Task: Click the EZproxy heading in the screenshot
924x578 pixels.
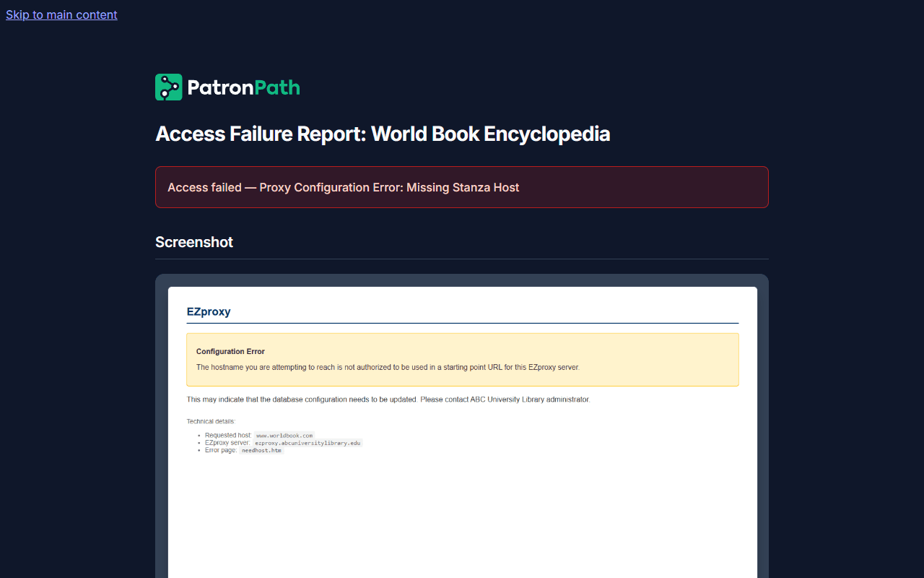Action: point(209,311)
